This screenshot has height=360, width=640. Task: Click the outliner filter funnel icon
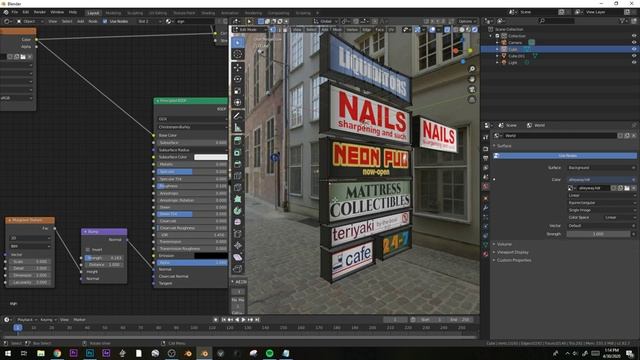(x=623, y=20)
